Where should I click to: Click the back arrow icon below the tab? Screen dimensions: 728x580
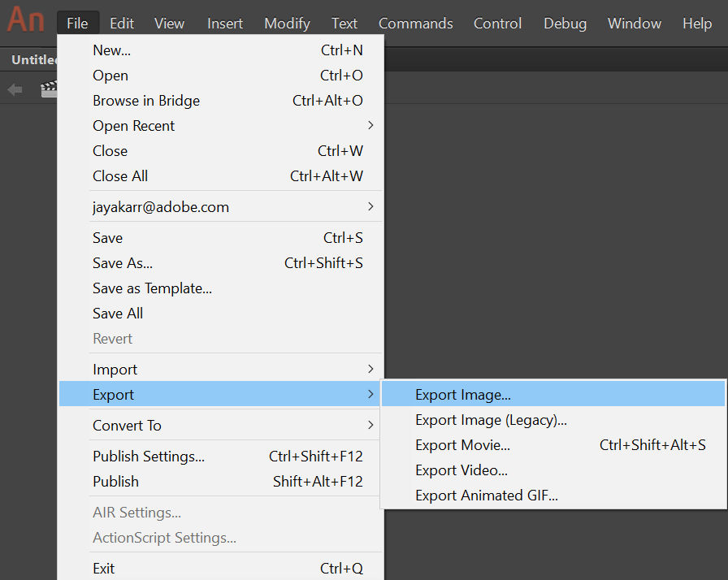point(15,89)
